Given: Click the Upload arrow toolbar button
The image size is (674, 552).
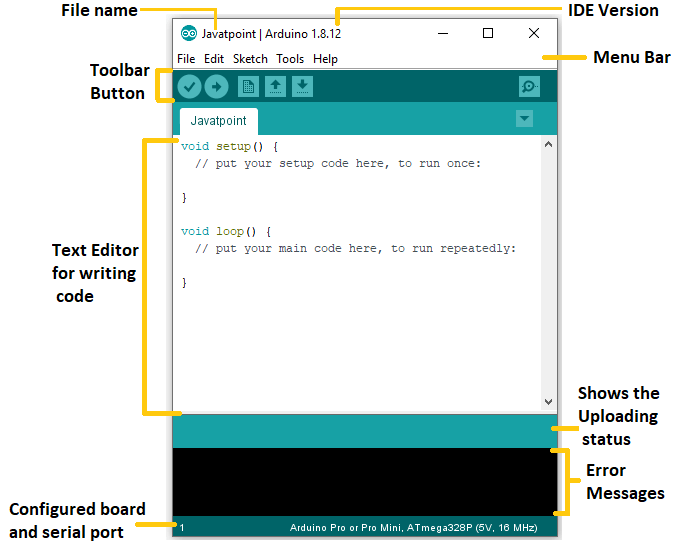Looking at the screenshot, I should [216, 87].
